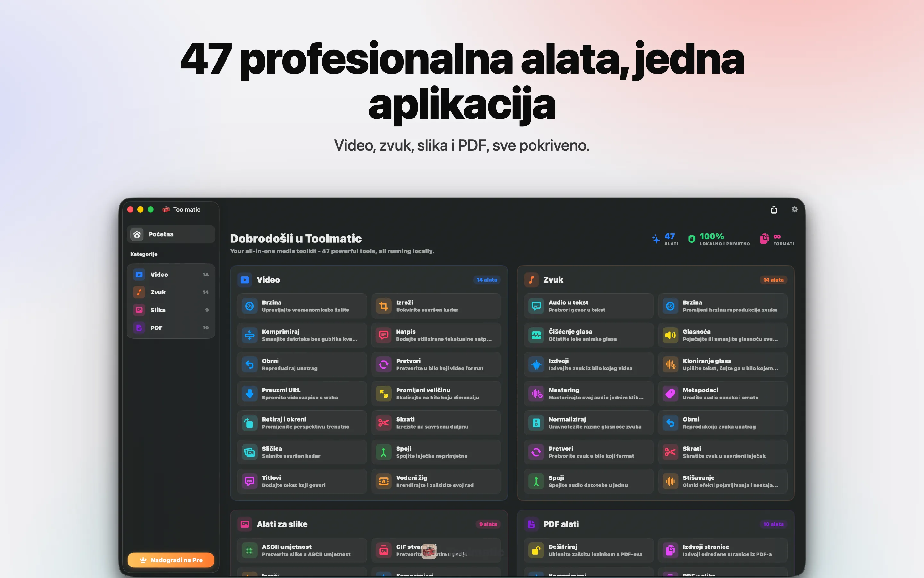
Task: Click the Toolmatic title in title bar
Action: (x=186, y=209)
